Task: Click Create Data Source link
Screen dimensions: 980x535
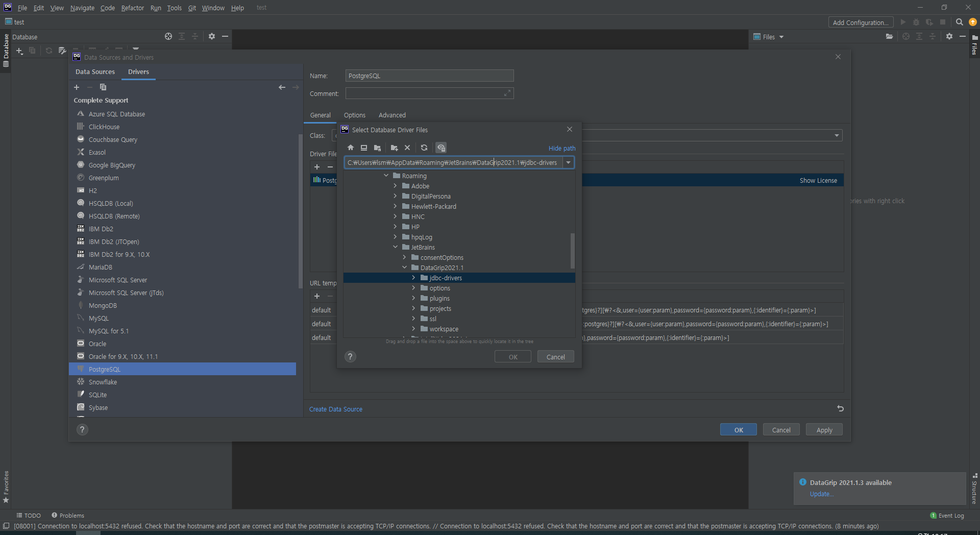Action: click(336, 409)
